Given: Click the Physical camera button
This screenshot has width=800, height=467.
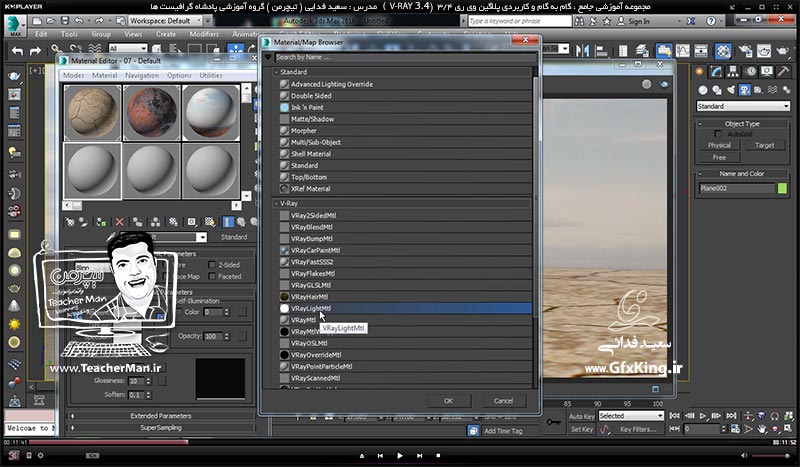Looking at the screenshot, I should [719, 145].
